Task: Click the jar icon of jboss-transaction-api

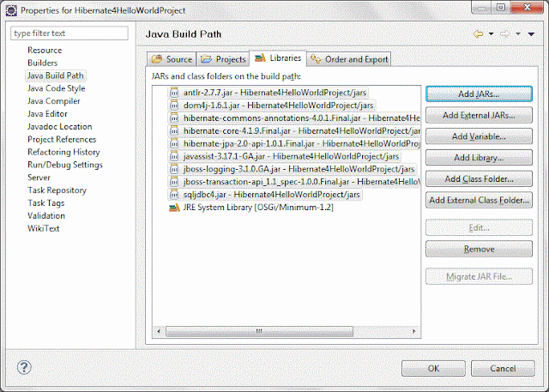Action: tap(174, 182)
